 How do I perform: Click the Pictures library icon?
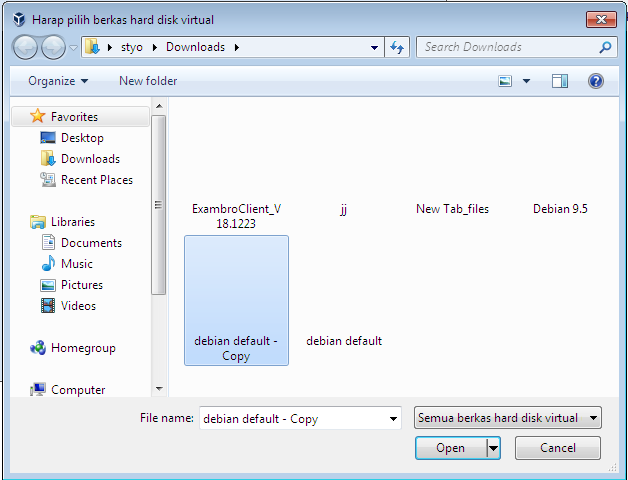[x=48, y=285]
